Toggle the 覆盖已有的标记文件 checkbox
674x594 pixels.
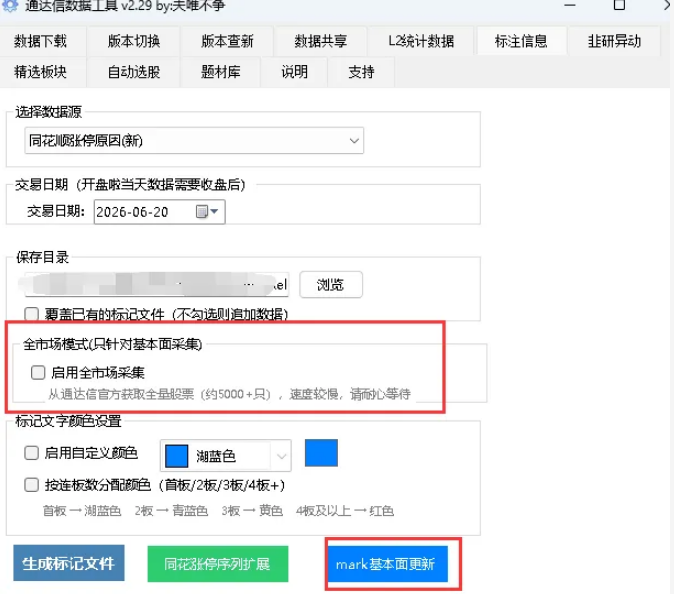(x=31, y=314)
